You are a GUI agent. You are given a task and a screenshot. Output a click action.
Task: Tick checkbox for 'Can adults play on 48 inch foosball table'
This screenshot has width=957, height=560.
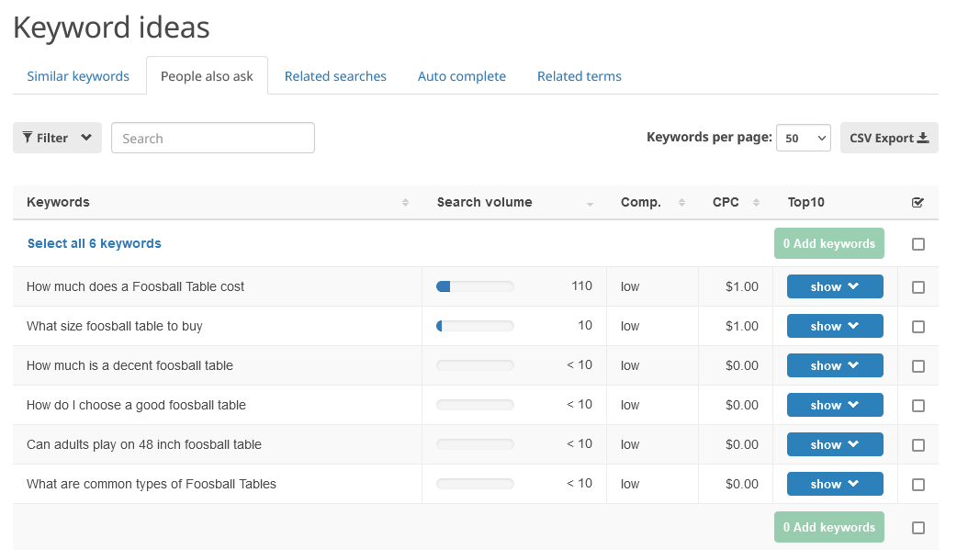click(918, 445)
